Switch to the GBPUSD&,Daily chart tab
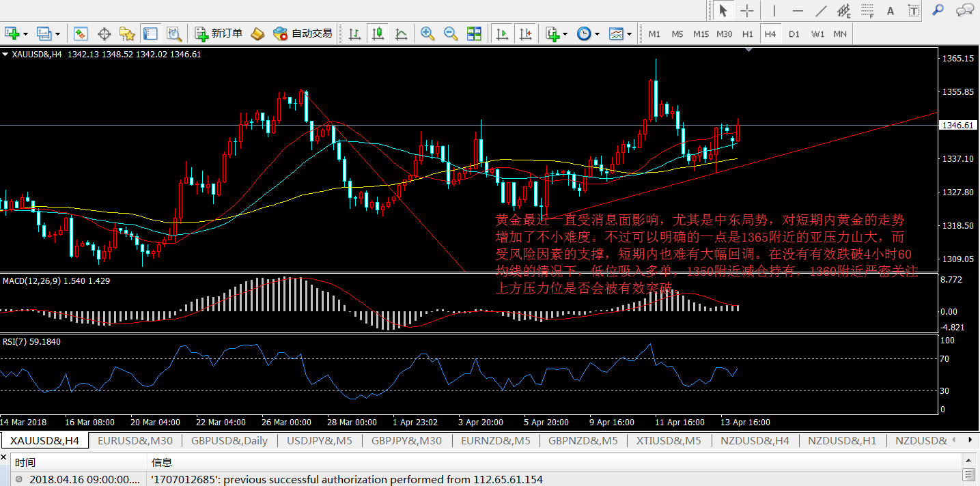The image size is (980, 486). click(229, 441)
